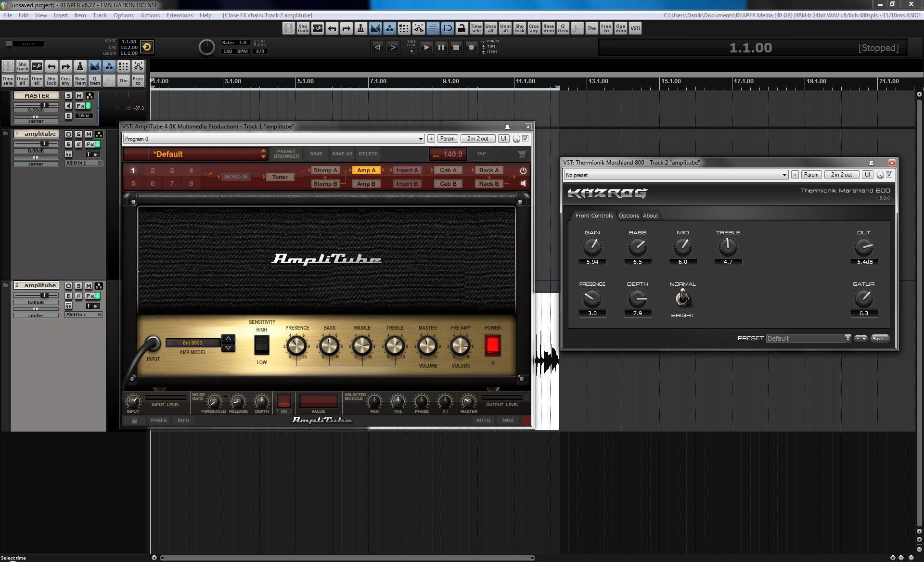
Task: Expand the Marshland Default preset selector
Action: [x=847, y=338]
